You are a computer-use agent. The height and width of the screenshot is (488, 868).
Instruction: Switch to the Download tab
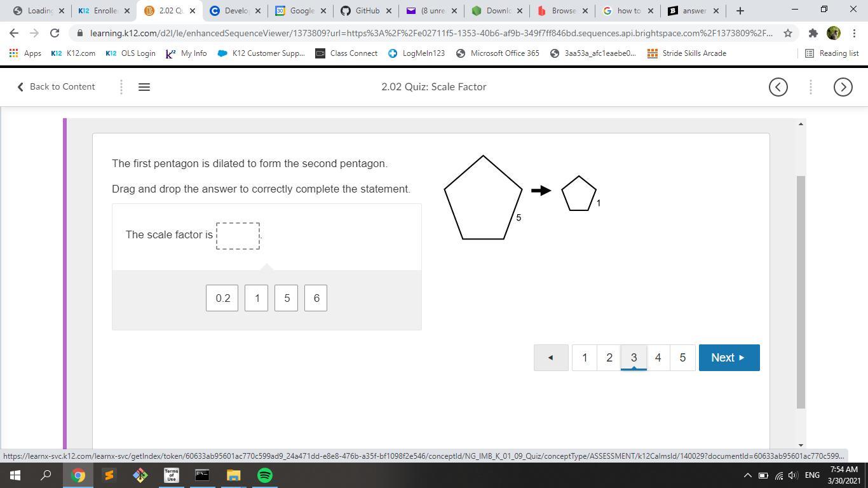497,11
